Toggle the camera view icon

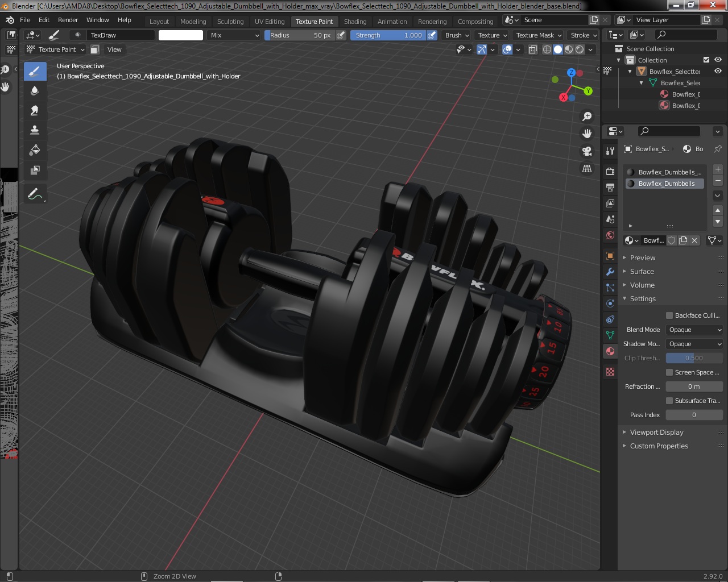pyautogui.click(x=587, y=151)
